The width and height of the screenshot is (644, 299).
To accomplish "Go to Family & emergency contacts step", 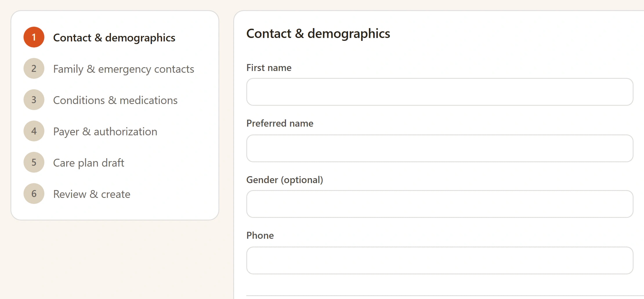I will tap(124, 69).
